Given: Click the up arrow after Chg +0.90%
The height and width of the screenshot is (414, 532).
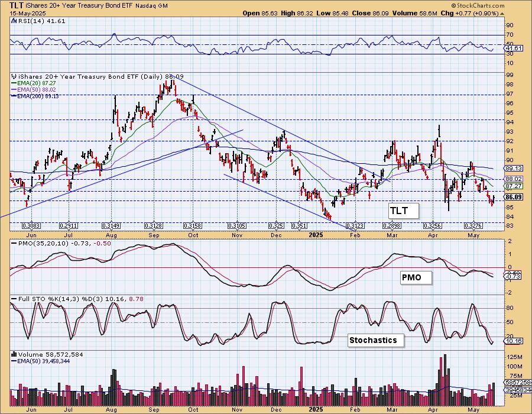Looking at the screenshot, I should 502,14.
